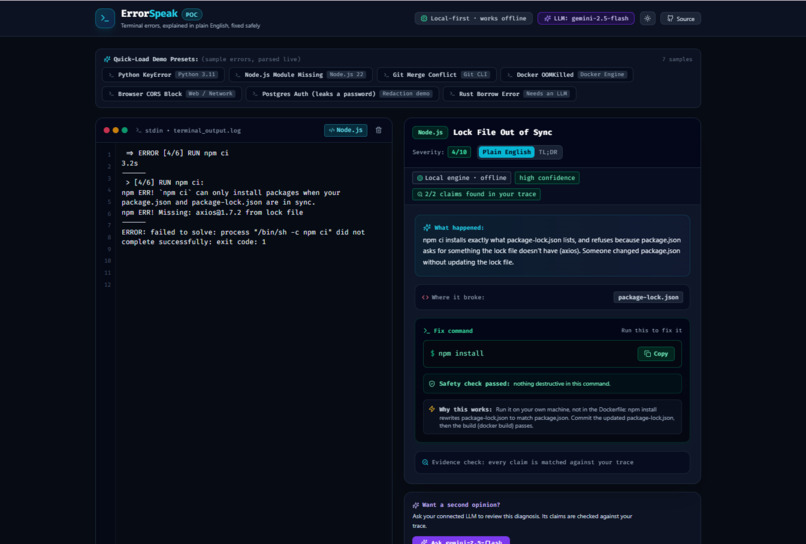
Task: Click the 2/2 claims found in your trace badge
Action: click(x=477, y=194)
